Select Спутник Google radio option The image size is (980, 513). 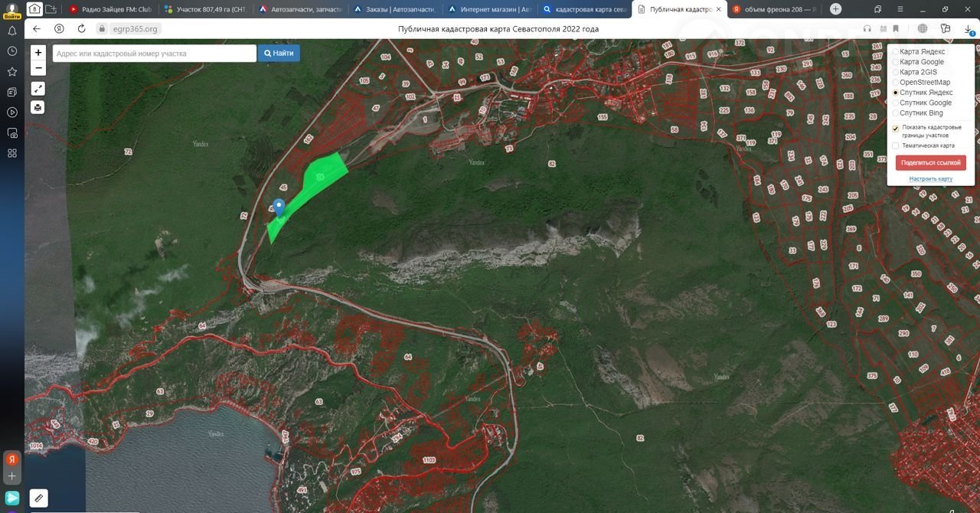tap(896, 103)
